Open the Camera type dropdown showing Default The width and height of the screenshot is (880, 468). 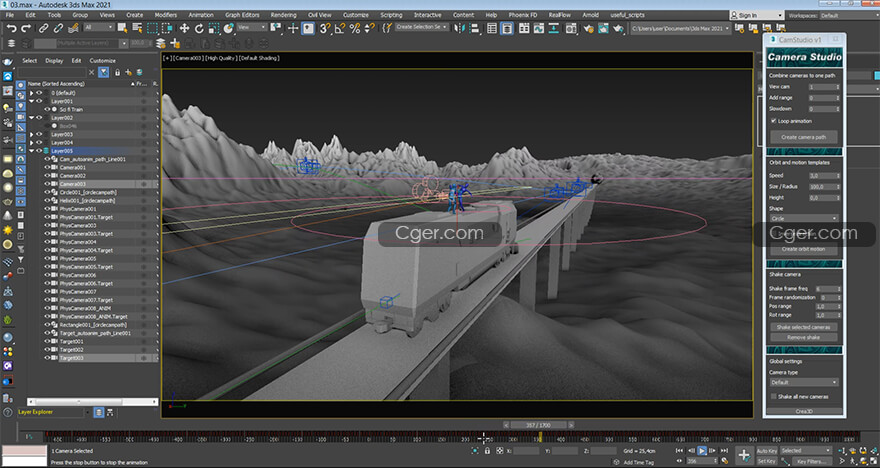804,382
